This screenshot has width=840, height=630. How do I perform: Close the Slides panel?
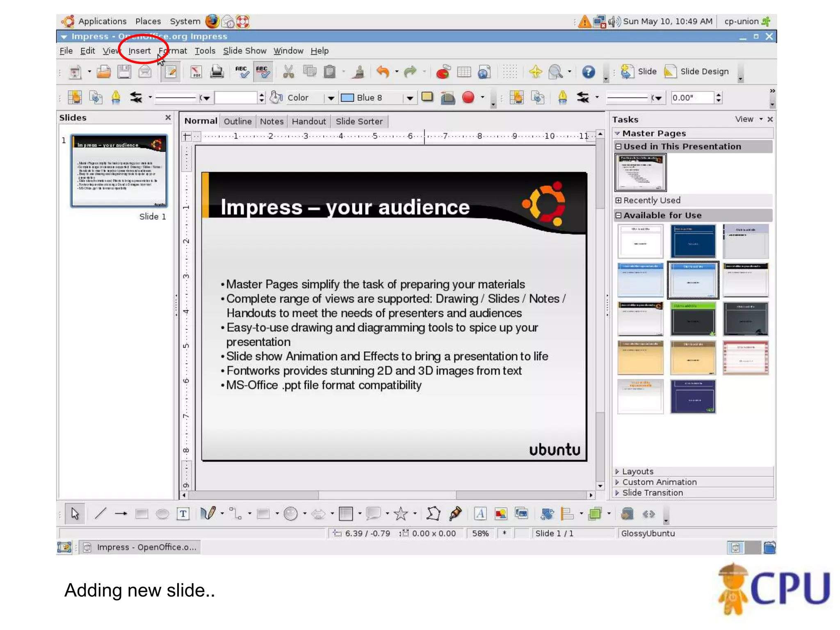pos(168,118)
